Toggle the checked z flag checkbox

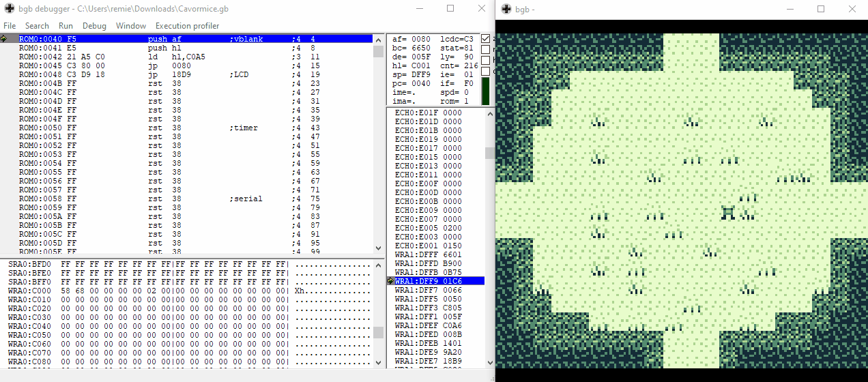tap(485, 39)
